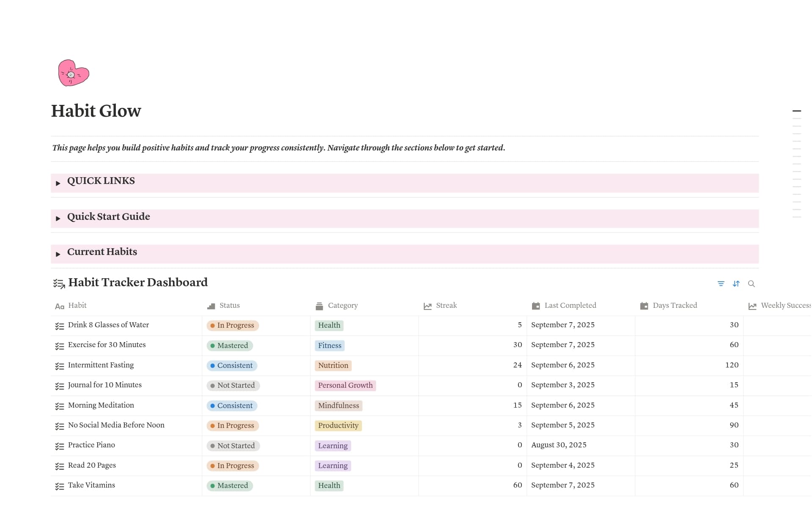Viewport: 812px width, 507px height.
Task: Click the Mastered tag for Exercise for 30 Minutes
Action: point(230,345)
